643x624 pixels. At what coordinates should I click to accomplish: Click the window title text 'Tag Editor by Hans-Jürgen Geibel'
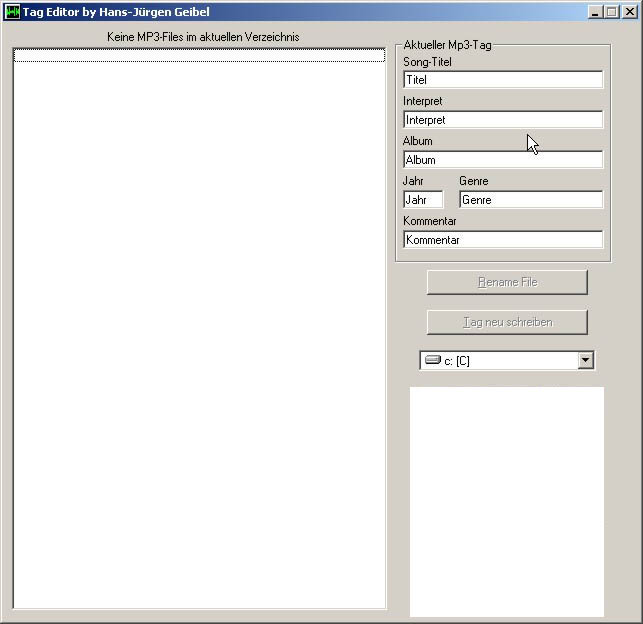coord(116,12)
